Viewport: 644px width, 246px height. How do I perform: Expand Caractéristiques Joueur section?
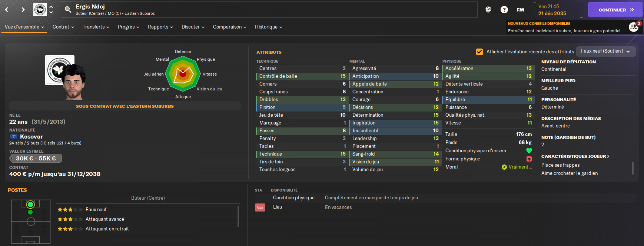575,156
